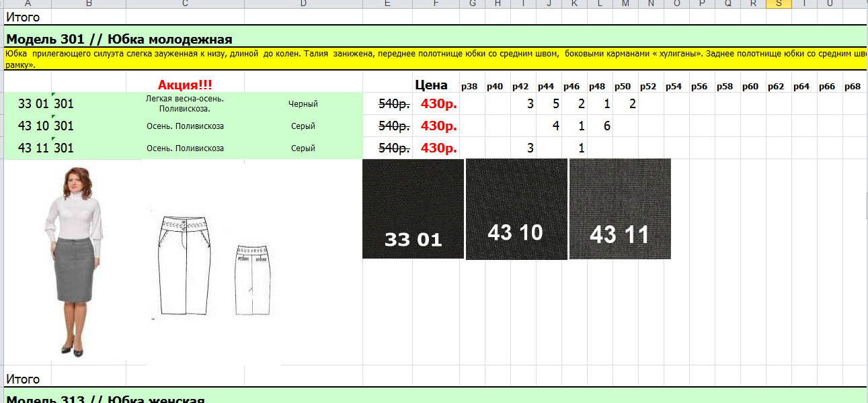The width and height of the screenshot is (868, 403).
Task: Select size header 'р42'
Action: [520, 87]
